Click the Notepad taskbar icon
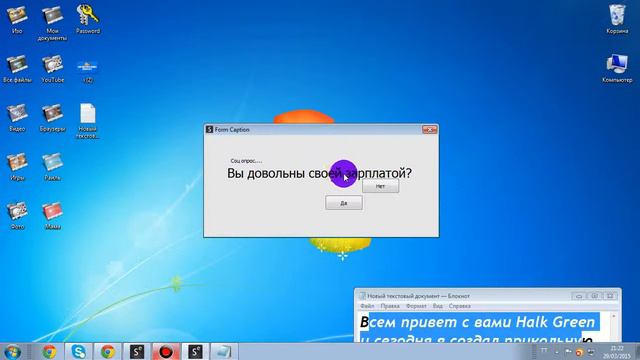The height and width of the screenshot is (360, 640). tap(224, 352)
